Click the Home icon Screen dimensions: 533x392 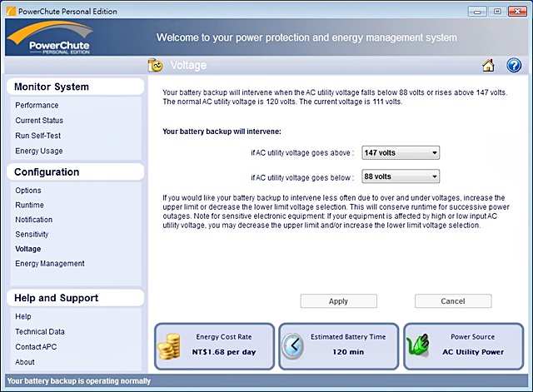tap(488, 65)
